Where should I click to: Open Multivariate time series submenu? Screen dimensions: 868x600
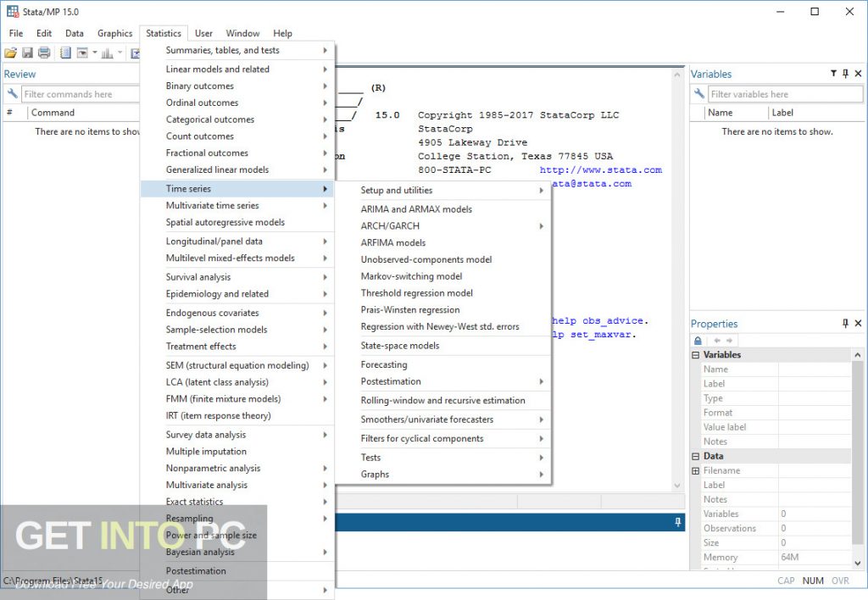tap(237, 205)
